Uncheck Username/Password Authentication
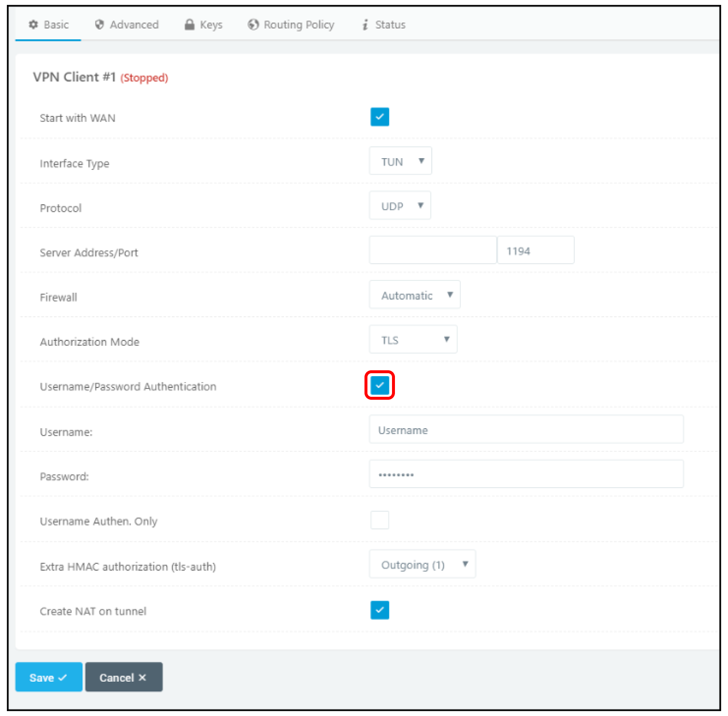Screen dimensions: 728x716 tap(380, 386)
